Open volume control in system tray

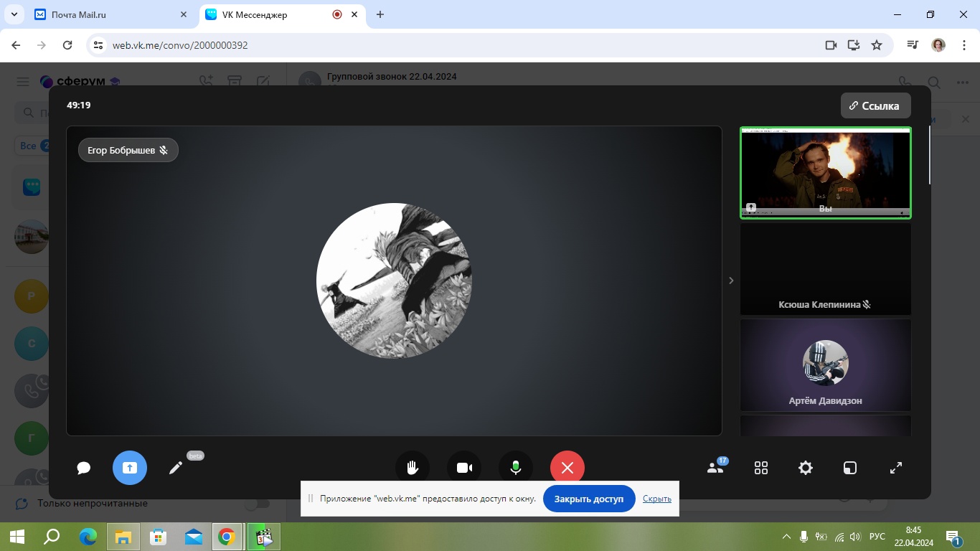point(856,537)
